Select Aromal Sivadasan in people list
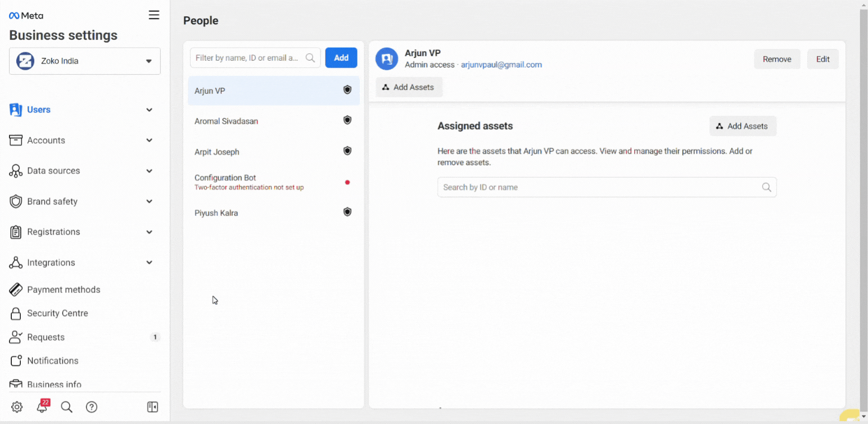 (274, 121)
